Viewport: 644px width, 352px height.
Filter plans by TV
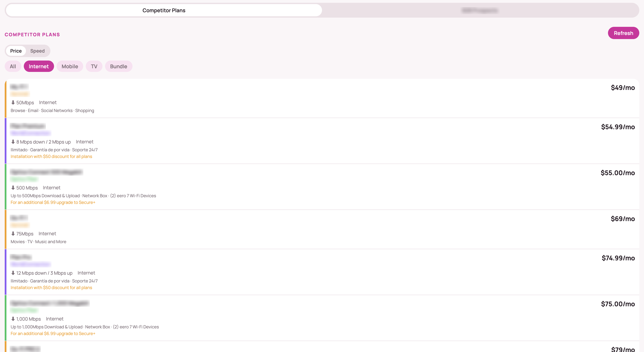coord(94,66)
